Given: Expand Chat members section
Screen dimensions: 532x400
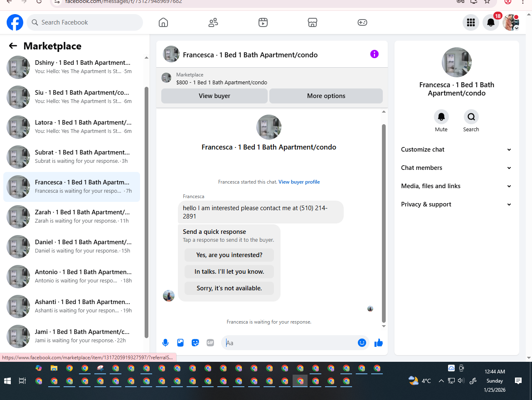Looking at the screenshot, I should [x=456, y=168].
